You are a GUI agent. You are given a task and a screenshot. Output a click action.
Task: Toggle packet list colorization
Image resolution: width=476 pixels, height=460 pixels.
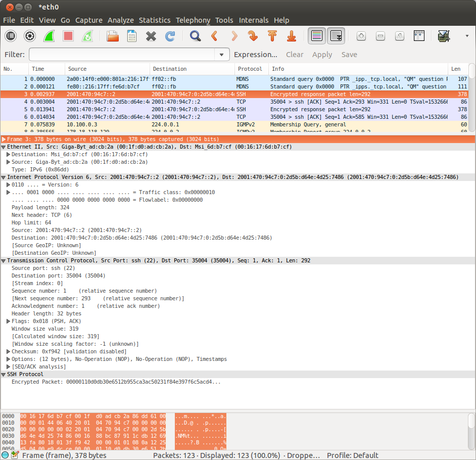coord(317,36)
